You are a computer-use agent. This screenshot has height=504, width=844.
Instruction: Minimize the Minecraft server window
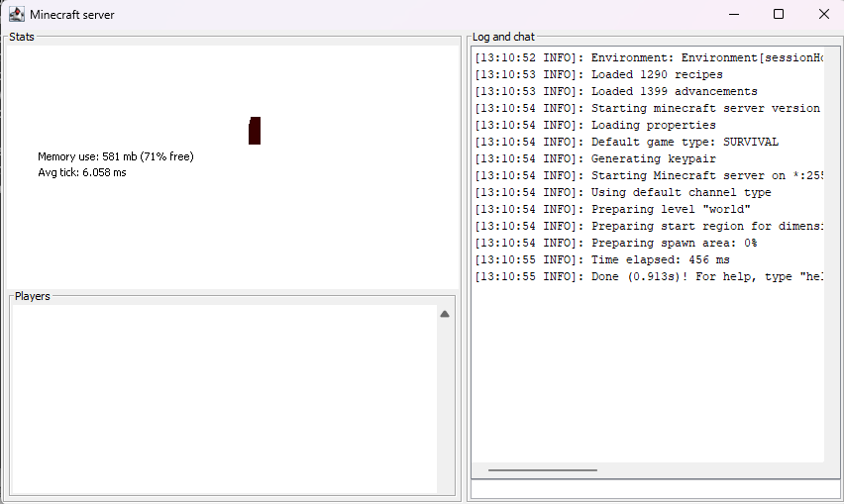[734, 15]
